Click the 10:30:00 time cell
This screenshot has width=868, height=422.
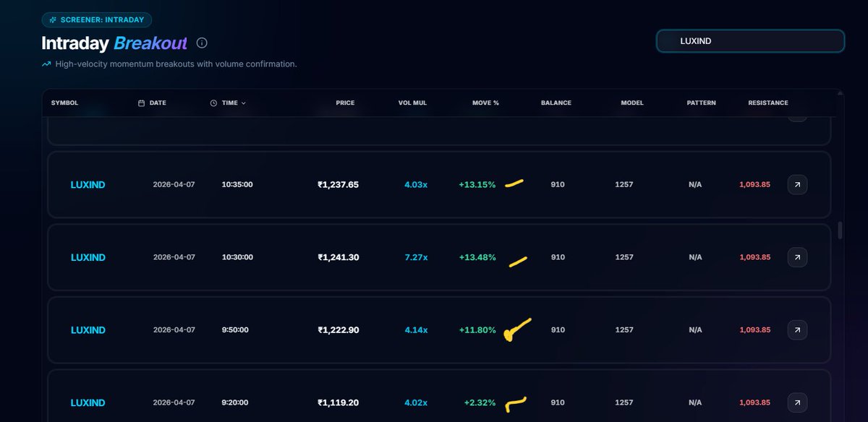tap(237, 258)
